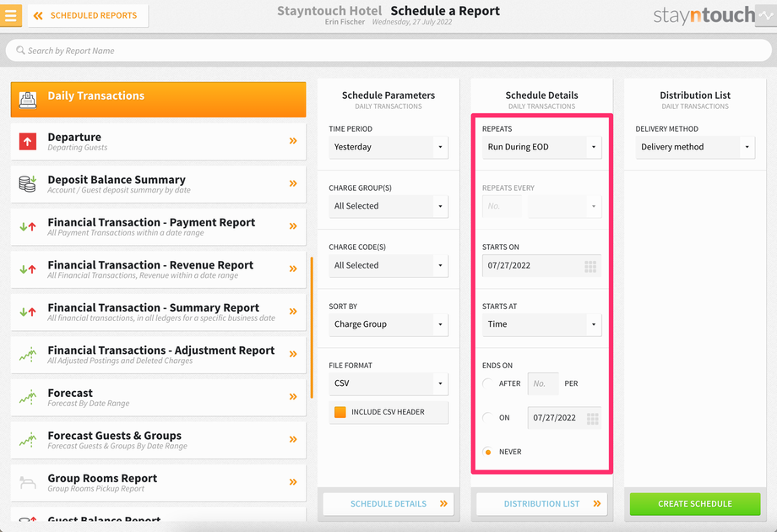This screenshot has height=532, width=777.
Task: Open the hamburger main menu
Action: (x=10, y=15)
